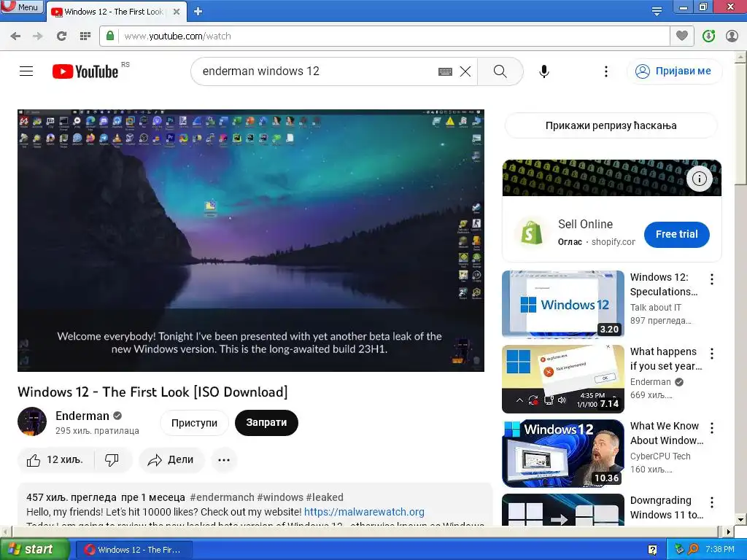Open Windows 12: Speculations video thumbnail
Viewport: 747px width, 560px height.
coord(563,304)
